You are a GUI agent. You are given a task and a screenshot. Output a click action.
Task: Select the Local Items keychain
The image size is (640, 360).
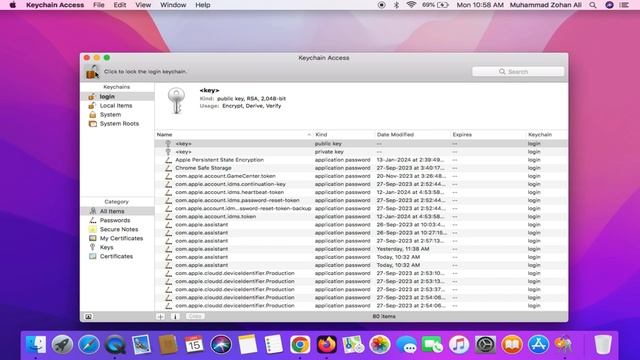pyautogui.click(x=117, y=105)
